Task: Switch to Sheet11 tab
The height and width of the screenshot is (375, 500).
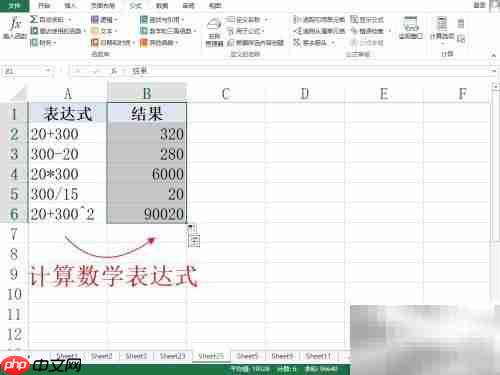Action: click(x=318, y=356)
